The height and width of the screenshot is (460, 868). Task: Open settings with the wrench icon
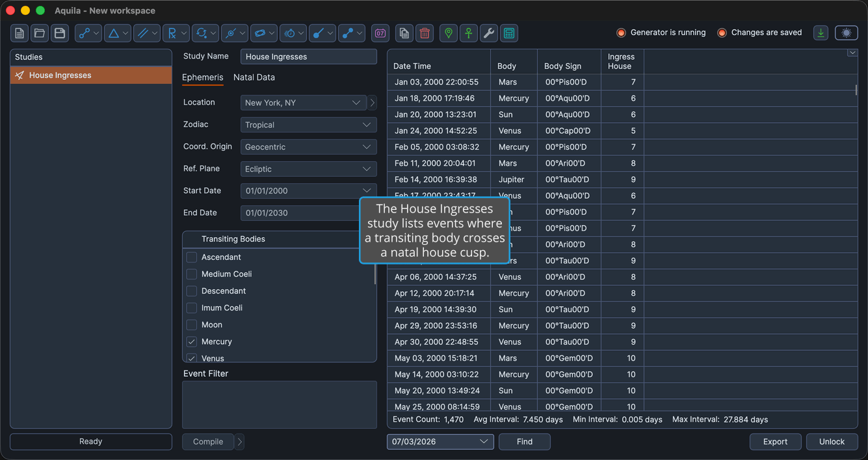pos(489,33)
